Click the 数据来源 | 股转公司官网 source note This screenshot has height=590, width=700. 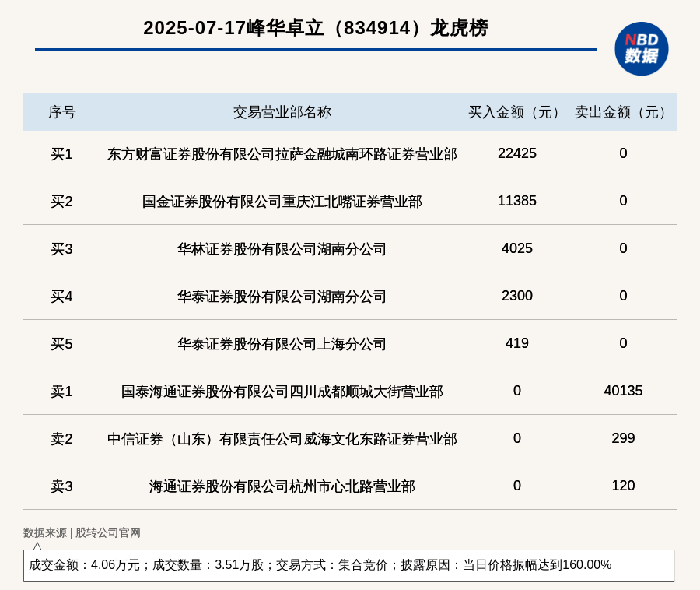[82, 532]
